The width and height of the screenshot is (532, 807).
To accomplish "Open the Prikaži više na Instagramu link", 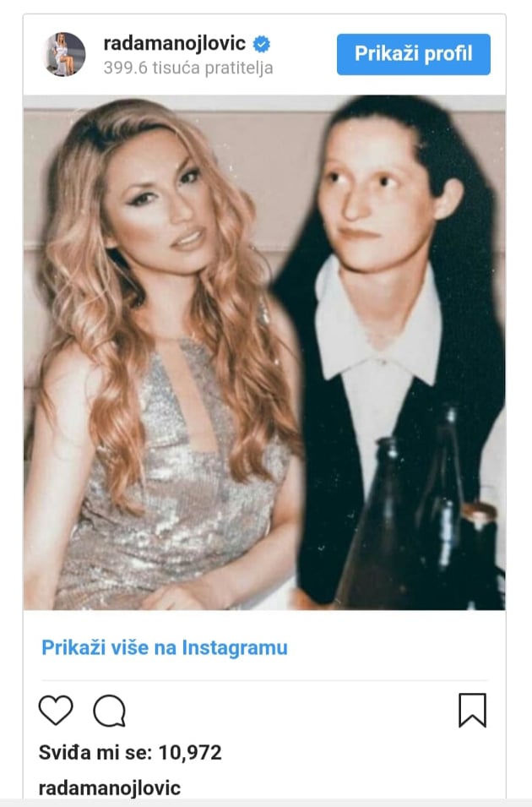I will [x=164, y=647].
